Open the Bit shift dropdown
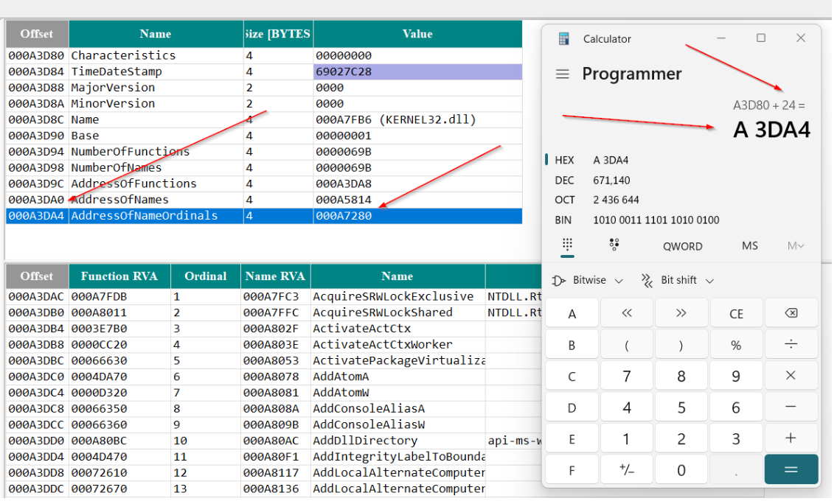Viewport: 837px width, 504px height. coord(677,281)
